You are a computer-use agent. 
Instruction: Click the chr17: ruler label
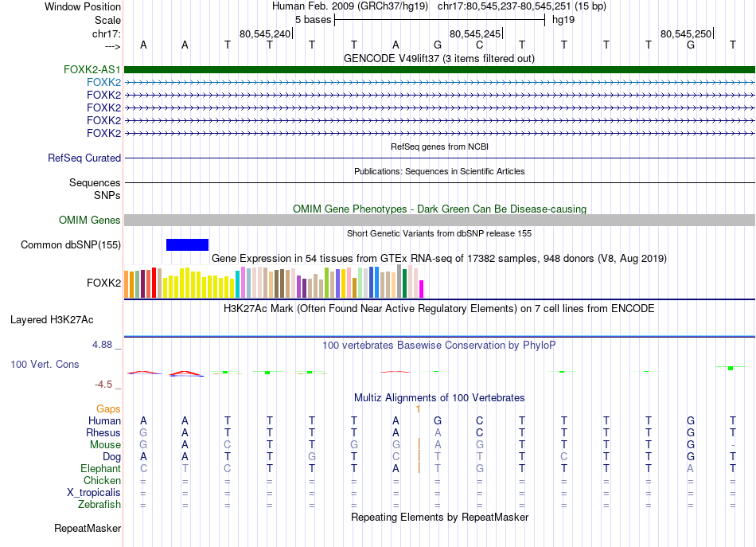106,33
